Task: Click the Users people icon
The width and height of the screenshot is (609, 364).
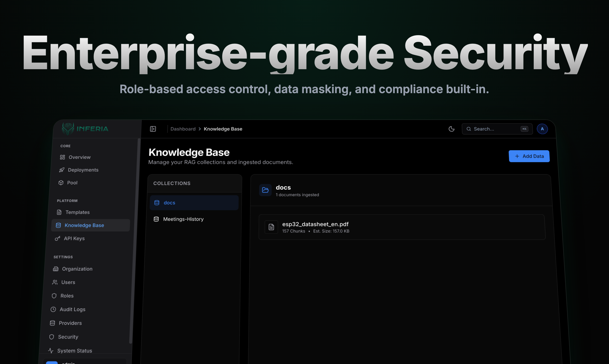Action: [x=55, y=282]
